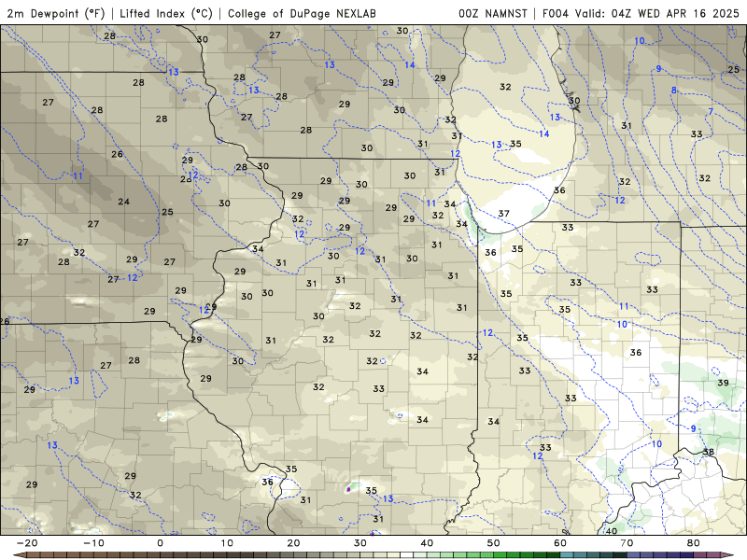Click the right arrow end of the color scale
This screenshot has height=560, width=747.
tap(727, 554)
